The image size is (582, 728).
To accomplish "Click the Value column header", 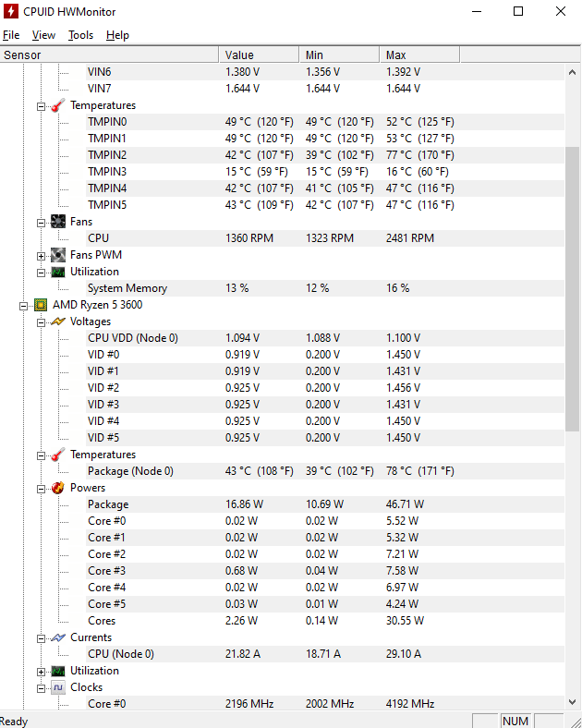I will tap(259, 55).
